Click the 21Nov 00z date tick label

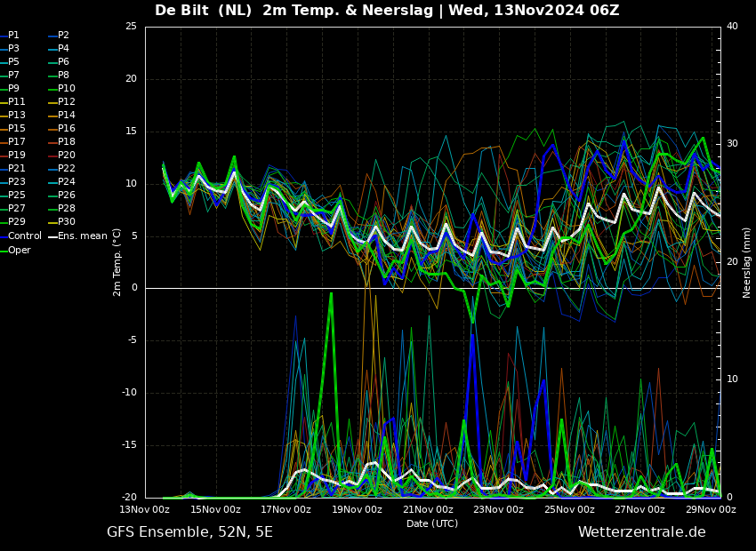pyautogui.click(x=428, y=510)
